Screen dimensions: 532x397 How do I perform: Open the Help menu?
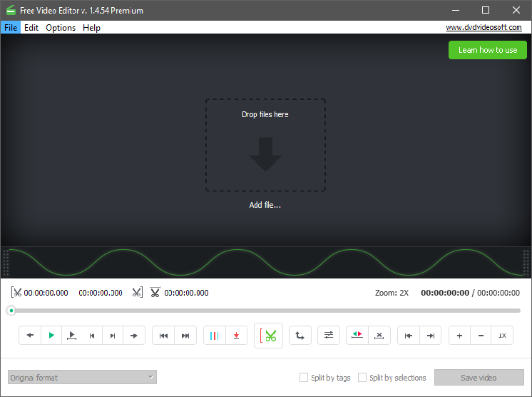pos(91,28)
